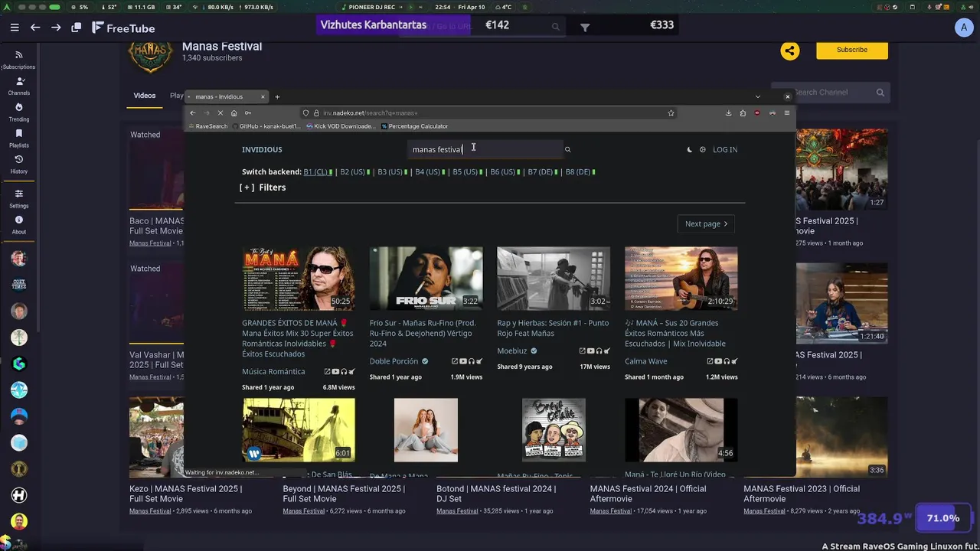Click the Invidious LOG IN link
The height and width of the screenshot is (551, 980).
pyautogui.click(x=725, y=149)
